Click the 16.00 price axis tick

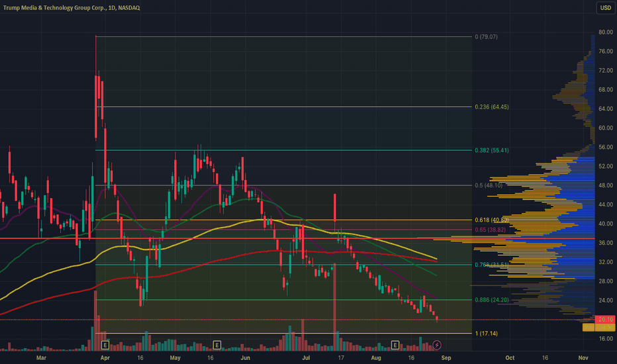click(606, 338)
